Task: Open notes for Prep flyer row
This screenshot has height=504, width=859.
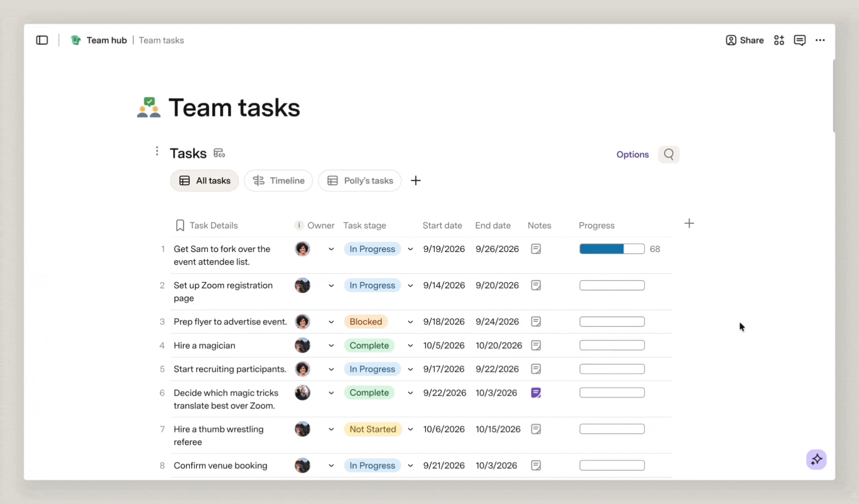Action: click(x=536, y=322)
